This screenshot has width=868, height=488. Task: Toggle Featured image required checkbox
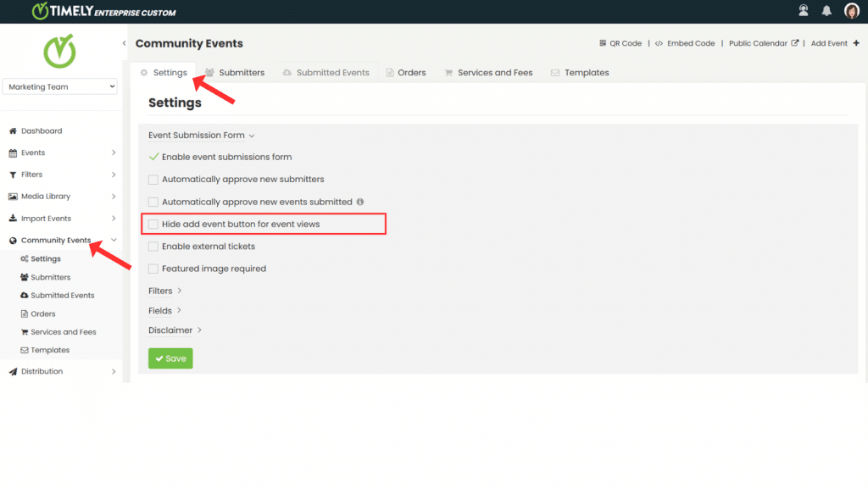pyautogui.click(x=153, y=269)
